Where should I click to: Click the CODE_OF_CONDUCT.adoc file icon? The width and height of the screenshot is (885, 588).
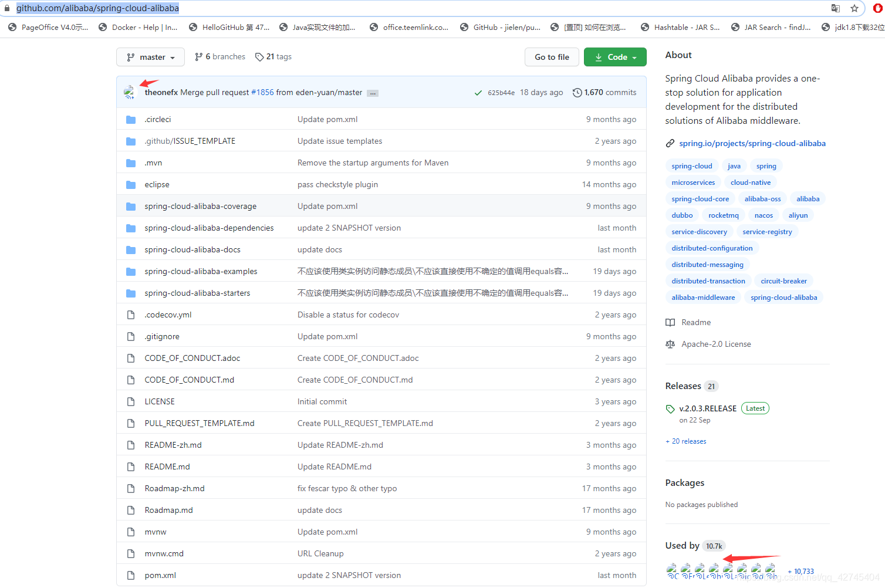coord(131,359)
